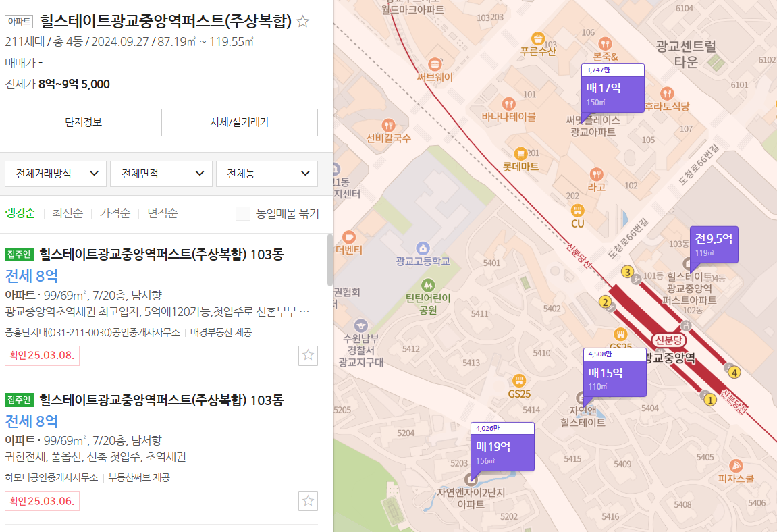The image size is (777, 532).
Task: Click the 광교고등학교 school icon
Action: click(422, 248)
